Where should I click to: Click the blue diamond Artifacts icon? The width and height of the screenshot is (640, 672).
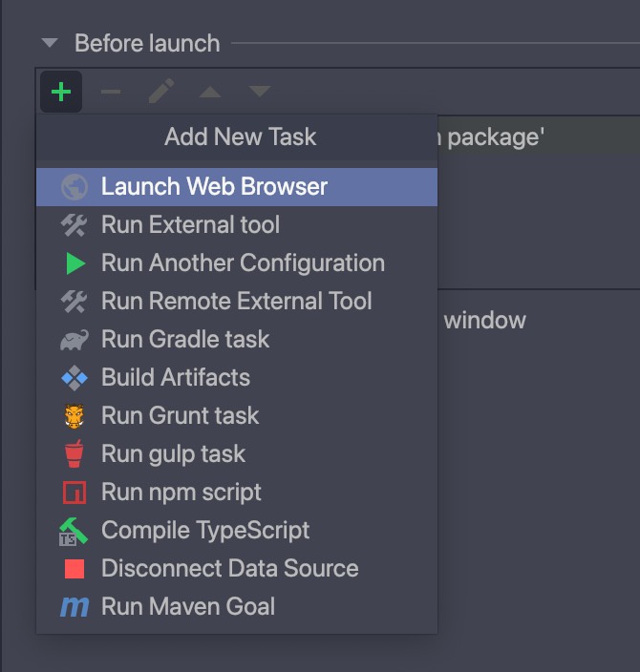75,378
